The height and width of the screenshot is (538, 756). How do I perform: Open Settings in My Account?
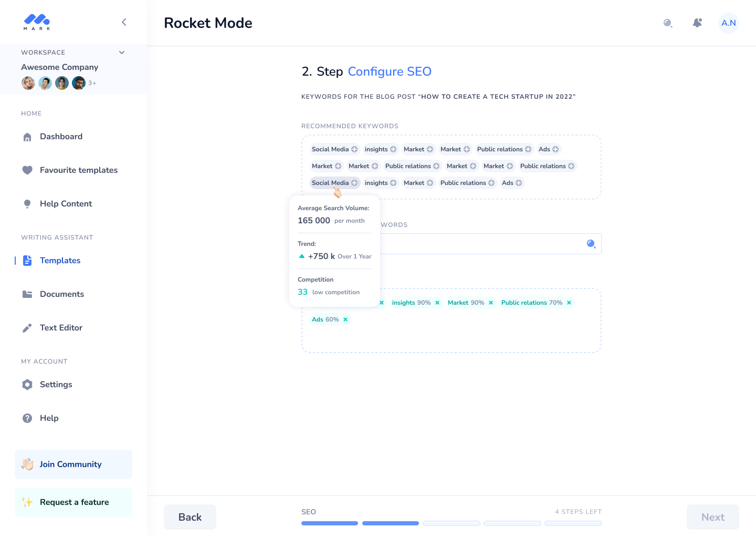point(56,385)
